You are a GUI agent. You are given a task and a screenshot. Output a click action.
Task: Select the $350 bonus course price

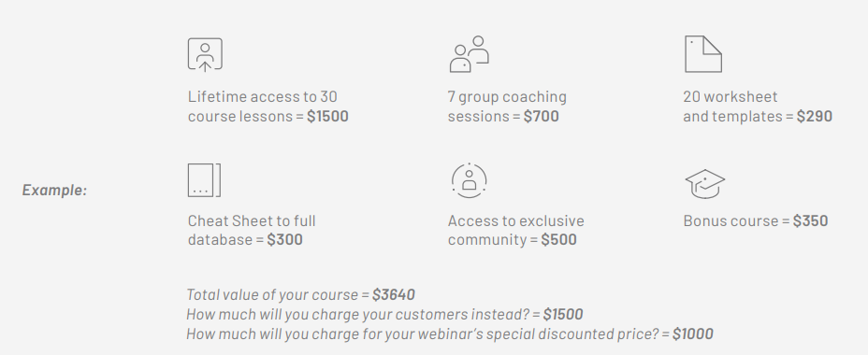click(810, 221)
